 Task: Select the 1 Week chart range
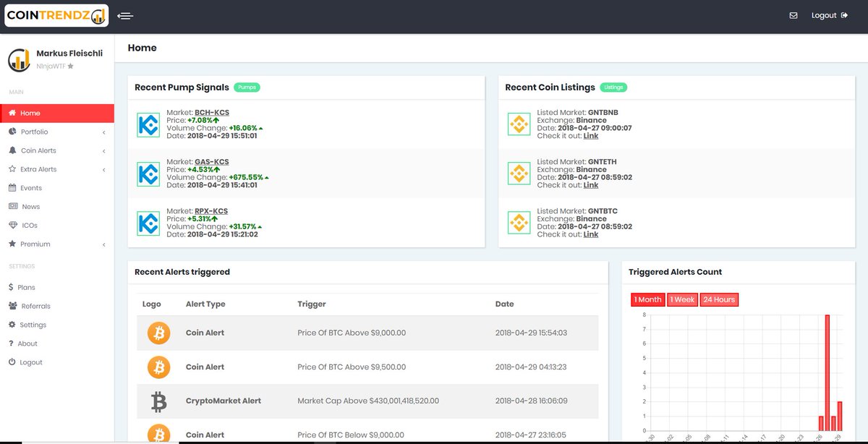(682, 299)
